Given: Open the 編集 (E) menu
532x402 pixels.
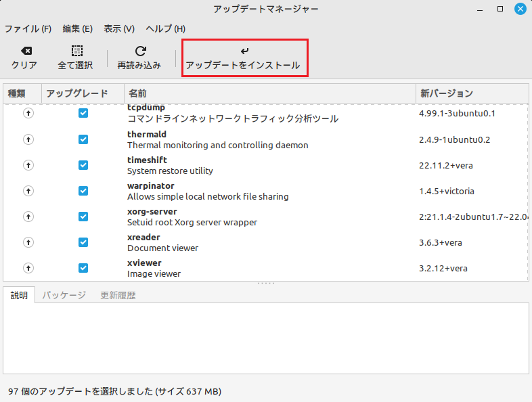Looking at the screenshot, I should 78,29.
